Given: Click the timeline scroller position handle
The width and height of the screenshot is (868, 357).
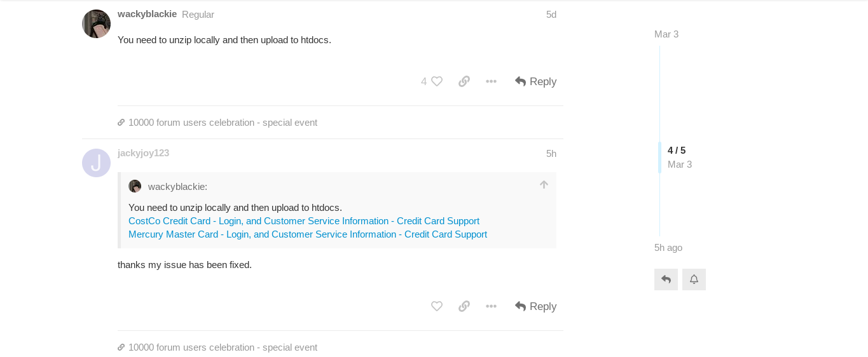Looking at the screenshot, I should click(x=677, y=157).
